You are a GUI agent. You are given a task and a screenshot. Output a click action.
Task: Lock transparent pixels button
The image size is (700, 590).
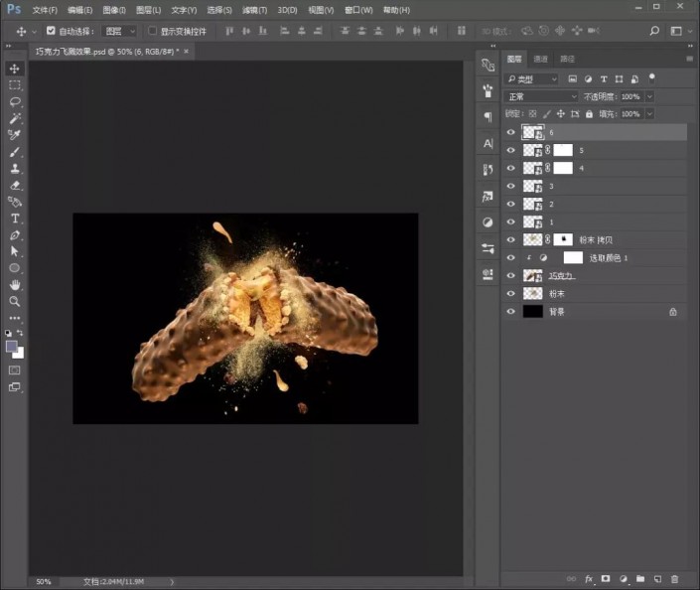point(532,114)
